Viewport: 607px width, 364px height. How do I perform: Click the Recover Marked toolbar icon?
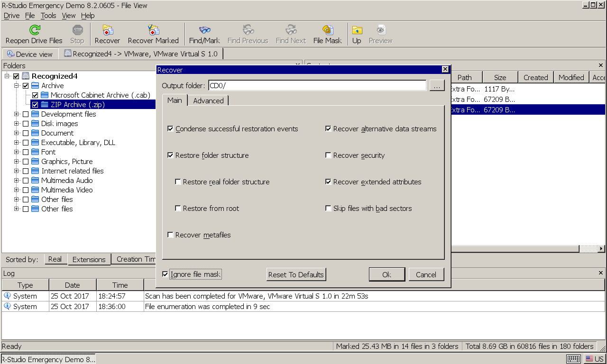pos(153,30)
